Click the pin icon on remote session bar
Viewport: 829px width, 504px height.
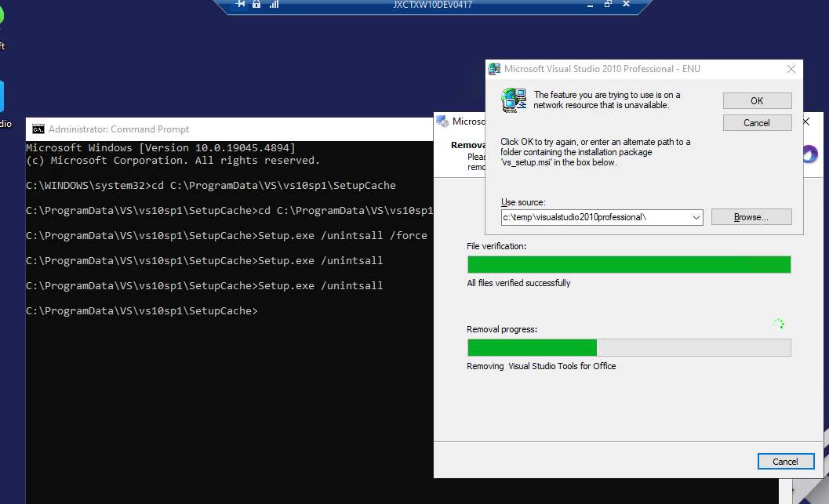point(240,4)
